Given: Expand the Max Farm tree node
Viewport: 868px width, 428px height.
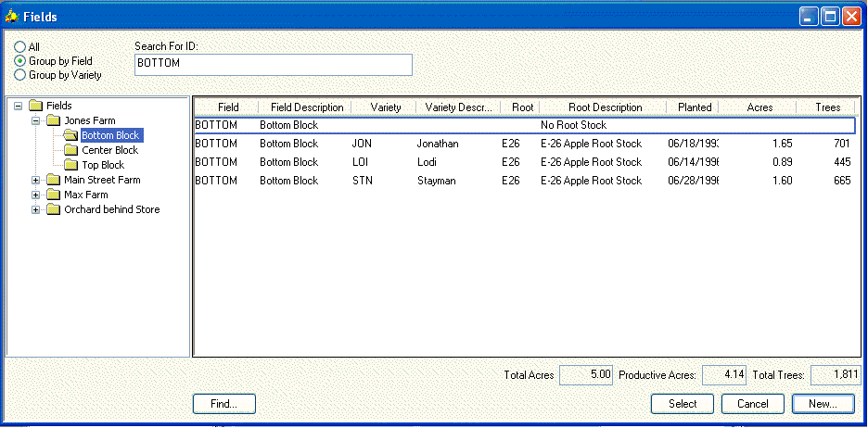Looking at the screenshot, I should tap(36, 195).
